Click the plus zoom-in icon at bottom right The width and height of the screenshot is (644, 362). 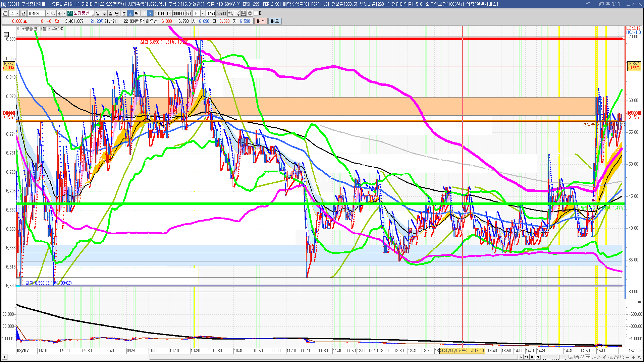pyautogui.click(x=633, y=357)
